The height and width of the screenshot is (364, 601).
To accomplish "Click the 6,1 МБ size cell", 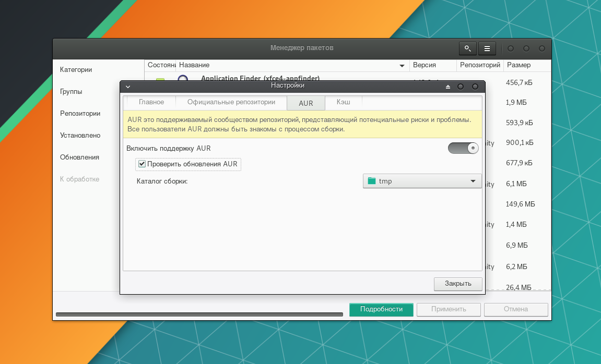I will click(x=516, y=184).
